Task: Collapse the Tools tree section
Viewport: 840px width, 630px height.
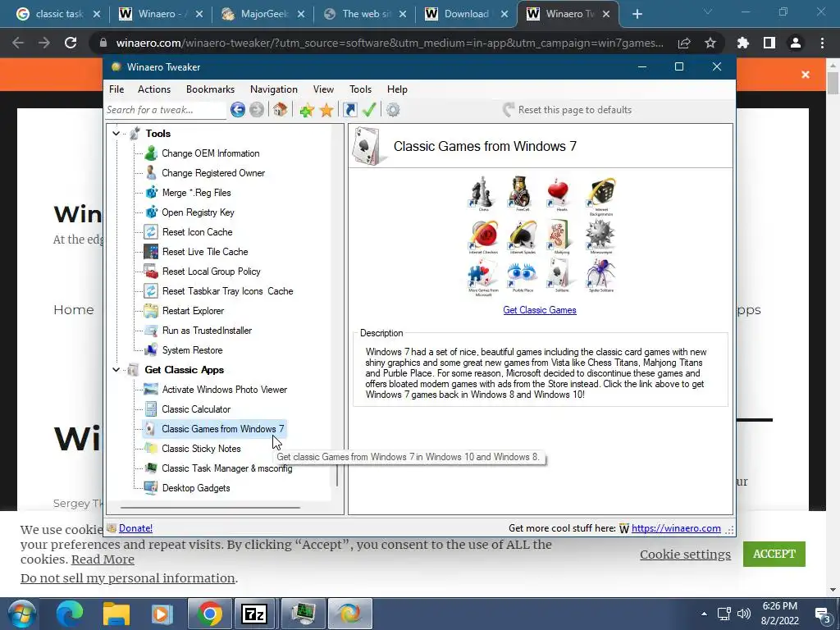Action: [x=116, y=134]
